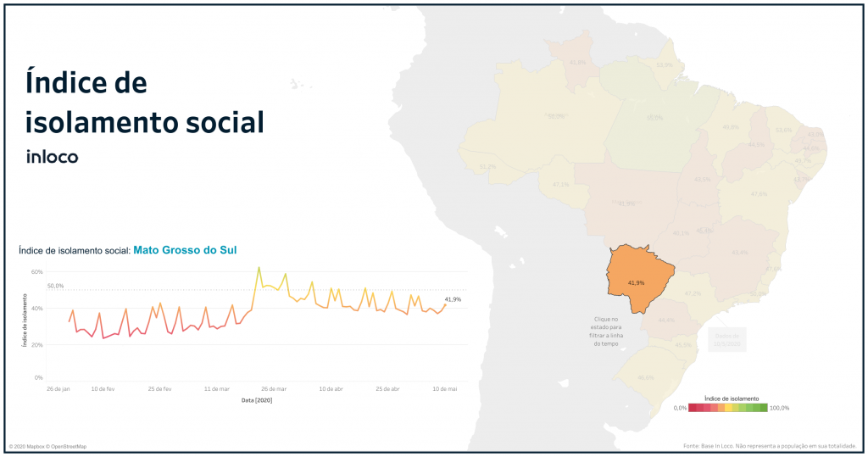Select Amazonas state on the map
The width and height of the screenshot is (868, 457).
pyautogui.click(x=555, y=116)
